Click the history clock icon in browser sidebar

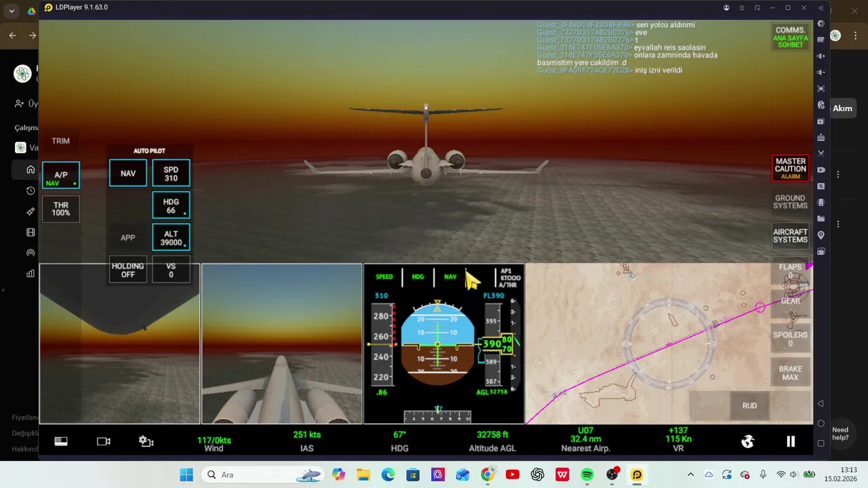click(31, 190)
